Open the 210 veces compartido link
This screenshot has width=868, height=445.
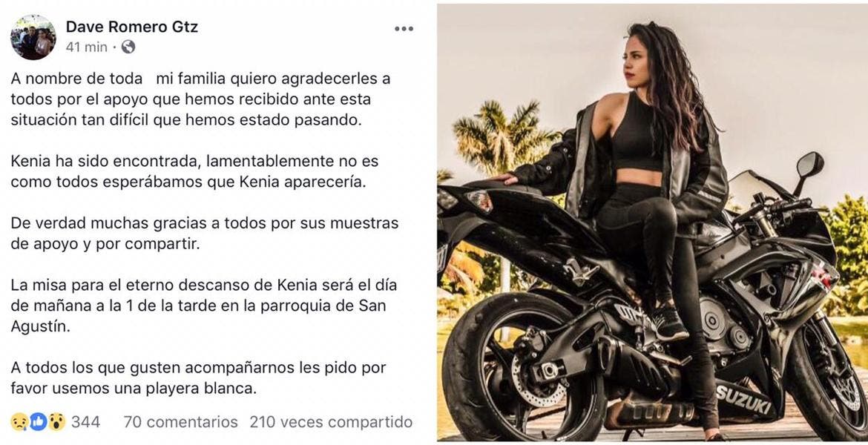click(x=331, y=422)
